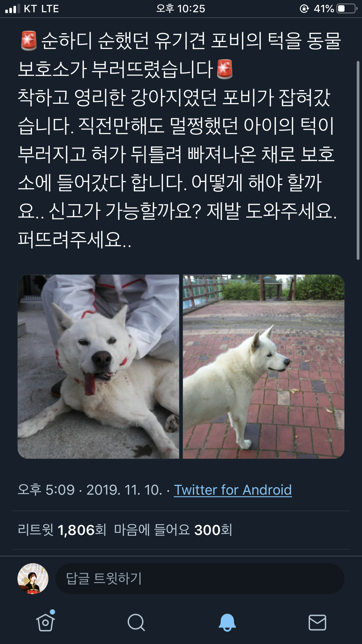Tap the cellular signal bars icon
The height and width of the screenshot is (644, 362).
[x=13, y=9]
